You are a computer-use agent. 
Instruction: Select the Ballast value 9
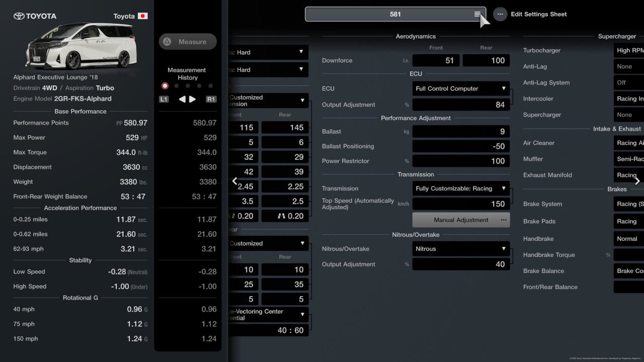(461, 132)
